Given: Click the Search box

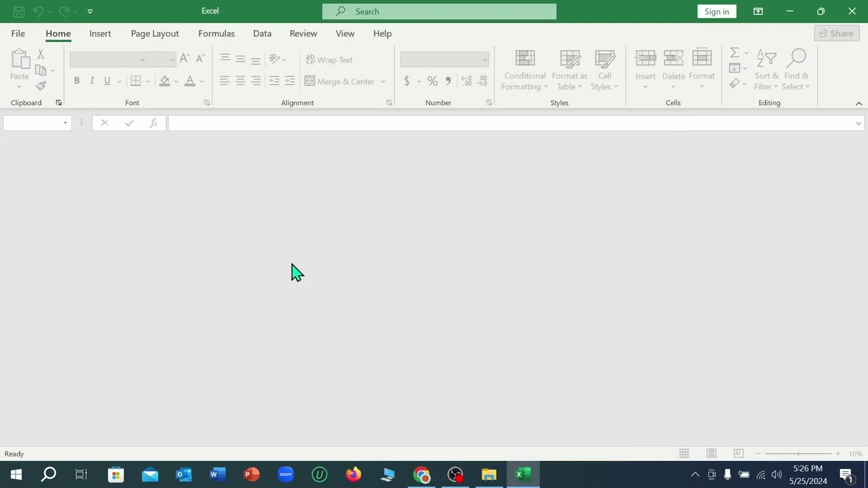Looking at the screenshot, I should pyautogui.click(x=439, y=12).
